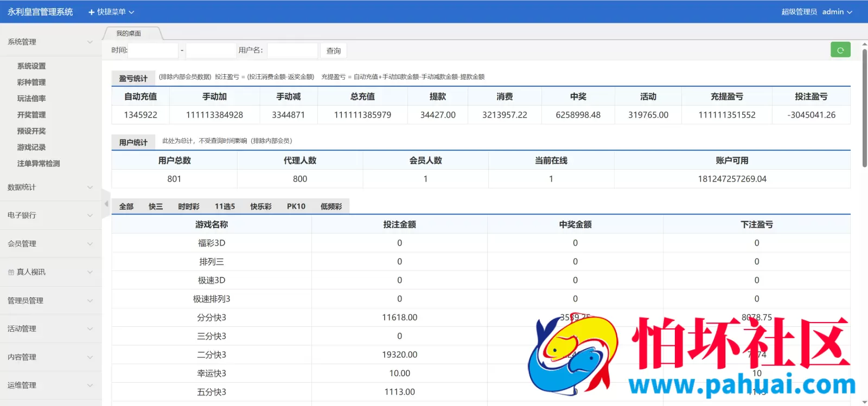Expand the 管理员管理 sidebar section
This screenshot has height=406, width=868.
[50, 300]
